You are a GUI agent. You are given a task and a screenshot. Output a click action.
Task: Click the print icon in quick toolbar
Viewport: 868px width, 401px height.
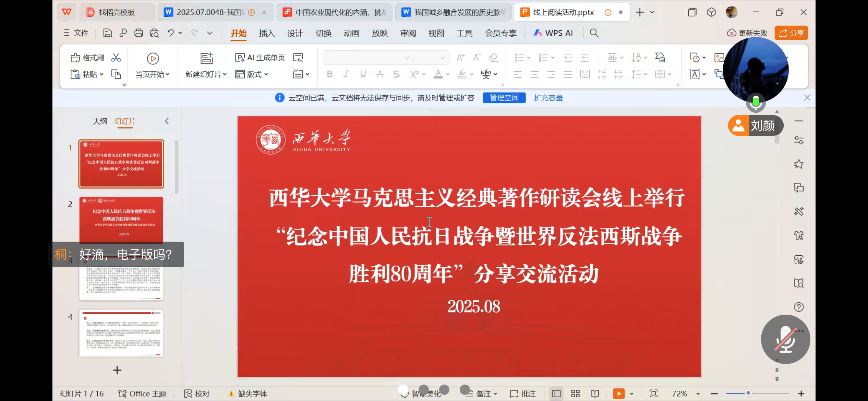tap(138, 33)
